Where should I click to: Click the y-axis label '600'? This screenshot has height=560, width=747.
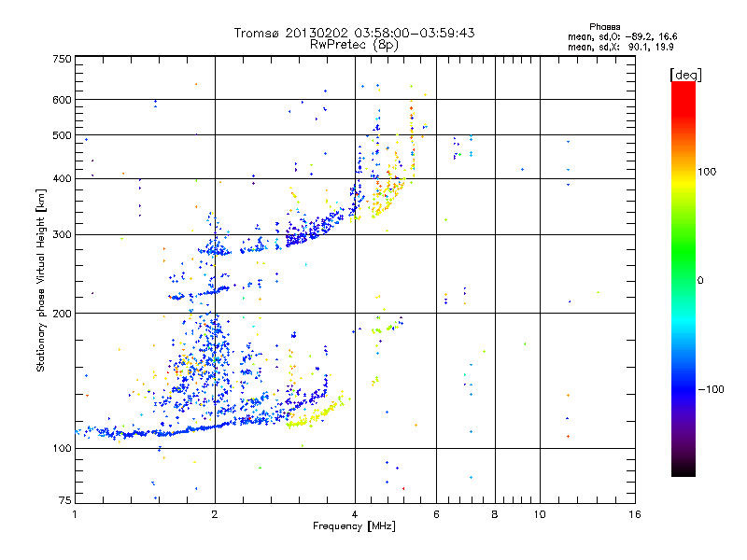[62, 100]
